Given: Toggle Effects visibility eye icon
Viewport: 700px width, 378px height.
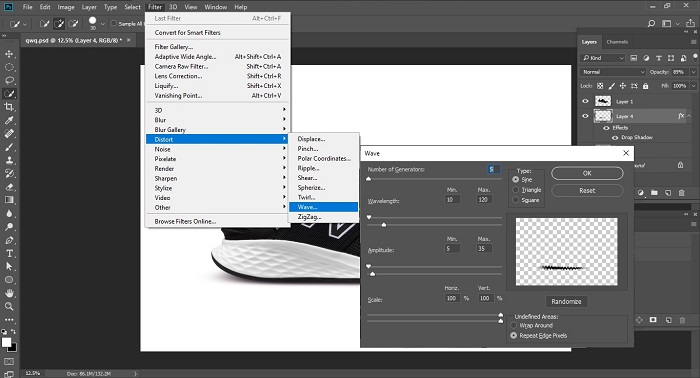Looking at the screenshot, I should tap(606, 128).
